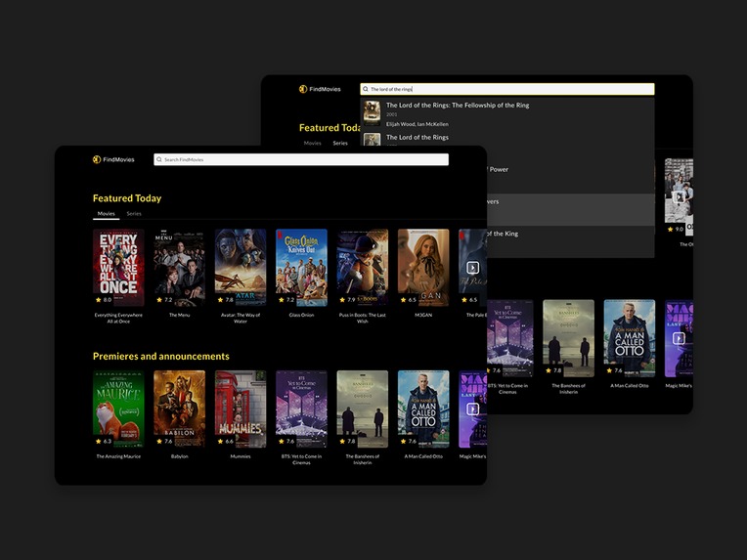
Task: Click the next arrow on back window's top poster row
Action: (x=679, y=196)
